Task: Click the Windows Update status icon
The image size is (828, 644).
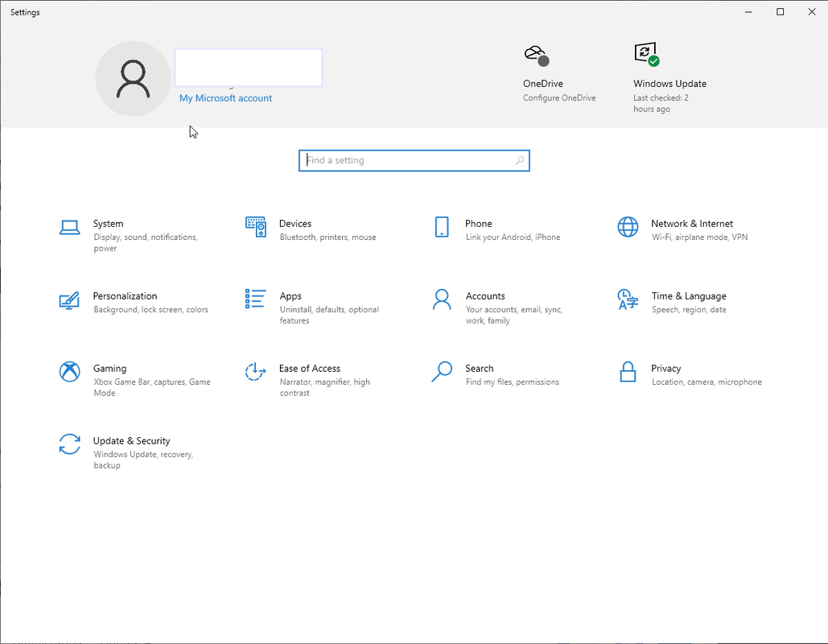Action: pyautogui.click(x=646, y=55)
